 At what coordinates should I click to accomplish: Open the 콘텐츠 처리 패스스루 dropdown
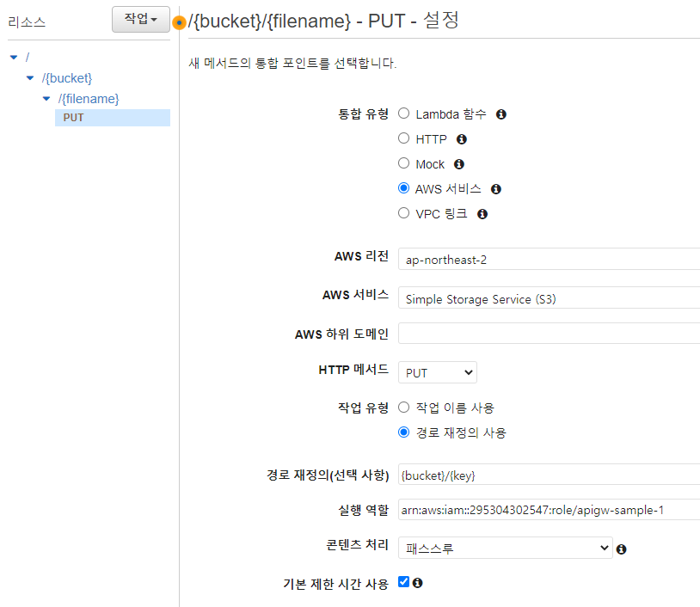(x=506, y=548)
